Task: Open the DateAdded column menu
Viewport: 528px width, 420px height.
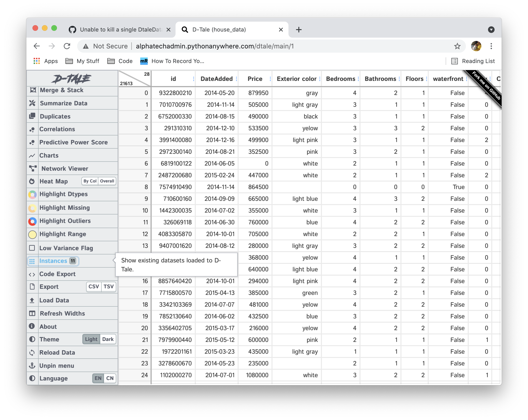Action: [x=236, y=79]
